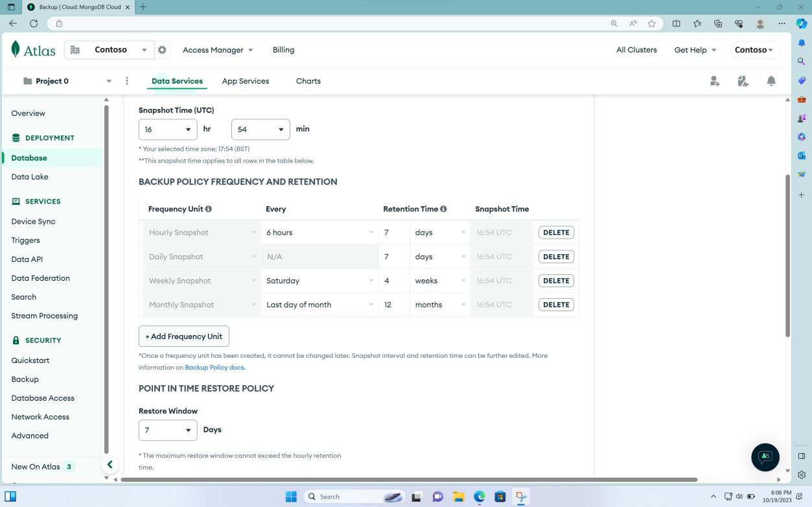Click the Atlas leaf logo
This screenshot has width=812, height=507.
(16, 49)
